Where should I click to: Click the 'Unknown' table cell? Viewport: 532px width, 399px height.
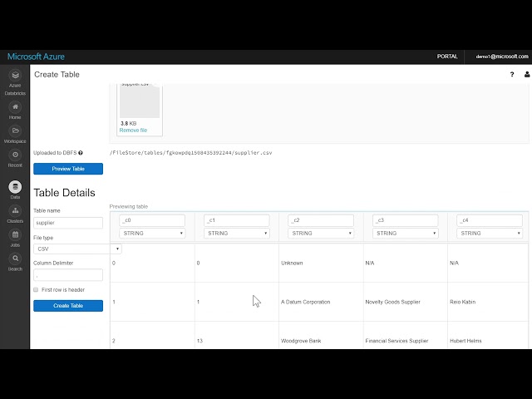pyautogui.click(x=292, y=263)
